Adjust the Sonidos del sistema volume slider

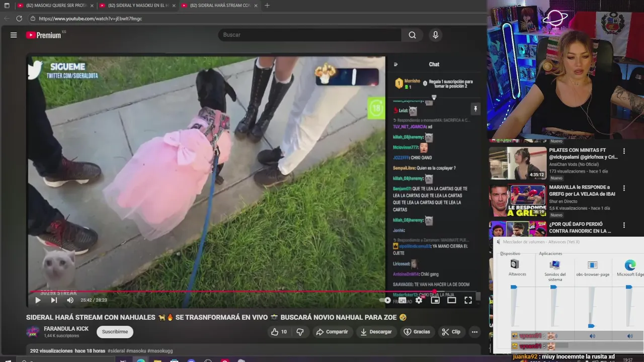click(x=553, y=307)
